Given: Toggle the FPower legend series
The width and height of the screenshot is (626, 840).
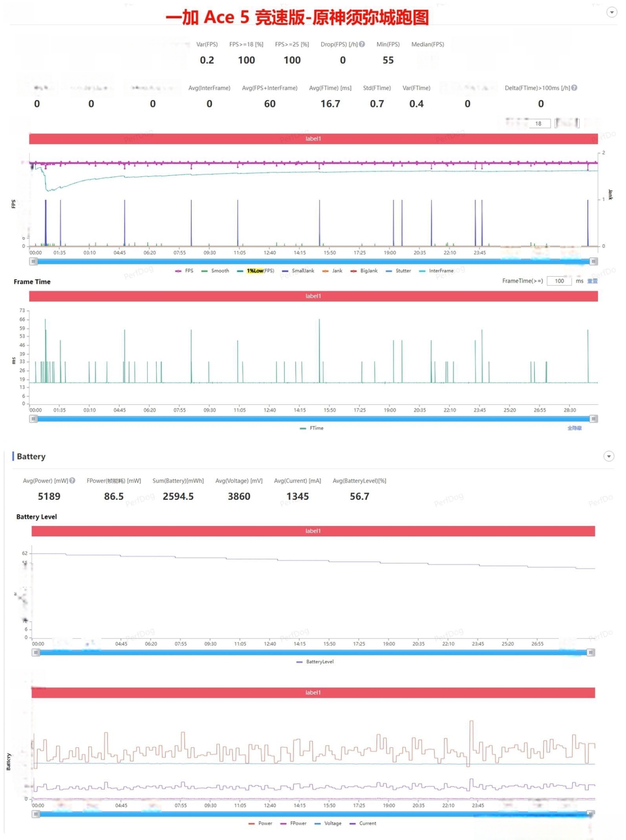Looking at the screenshot, I should pyautogui.click(x=293, y=823).
